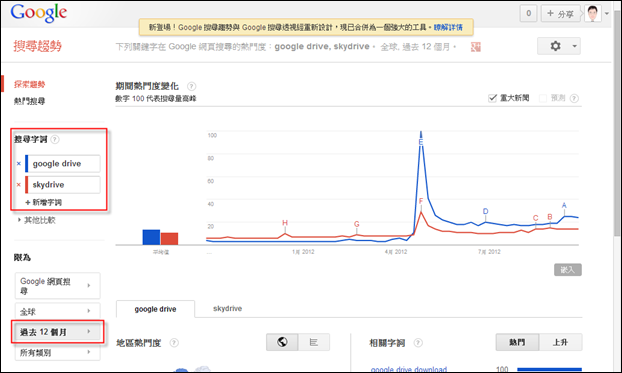Screen dimensions: 622x373
Task: Click news marker E on chart peak
Action: point(421,142)
